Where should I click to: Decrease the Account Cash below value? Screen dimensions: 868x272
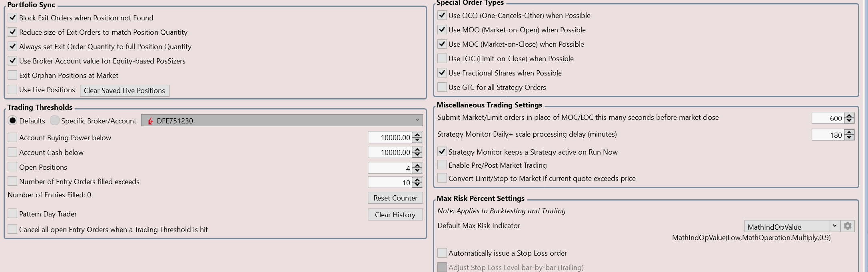(x=417, y=155)
